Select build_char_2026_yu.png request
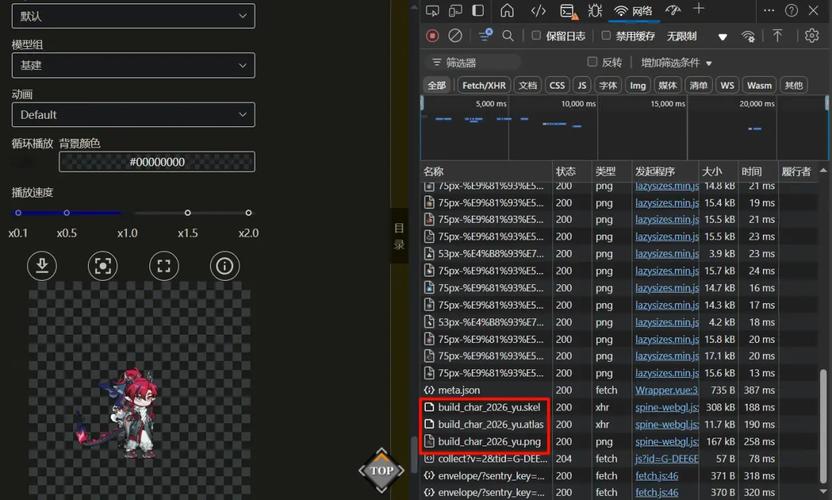 [489, 441]
